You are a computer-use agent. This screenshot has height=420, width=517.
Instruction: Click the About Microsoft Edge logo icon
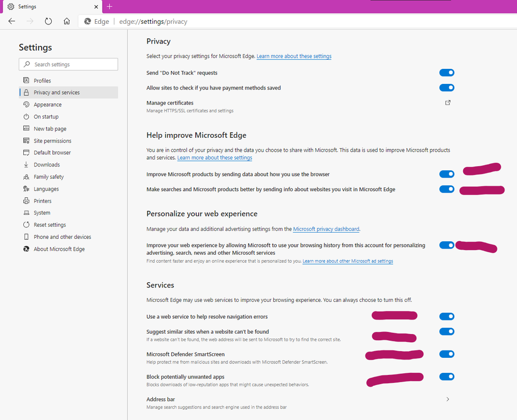pyautogui.click(x=26, y=249)
